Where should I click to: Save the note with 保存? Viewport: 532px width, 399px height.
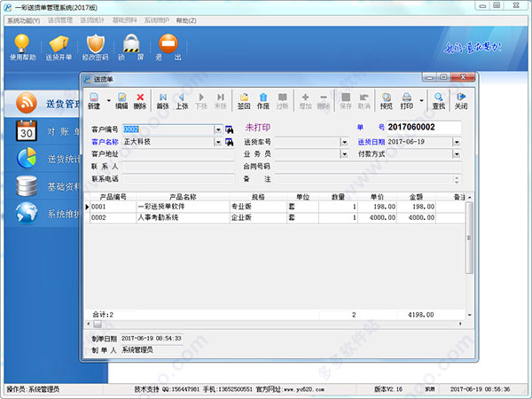coord(346,101)
